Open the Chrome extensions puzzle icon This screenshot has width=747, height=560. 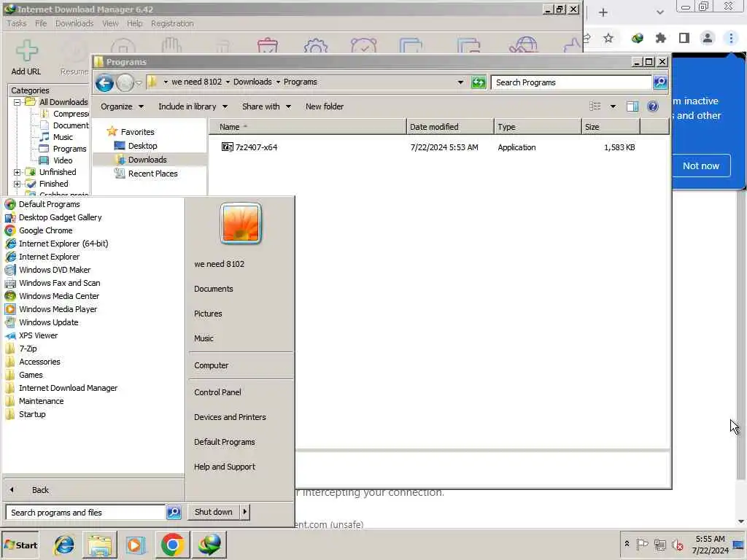click(660, 38)
